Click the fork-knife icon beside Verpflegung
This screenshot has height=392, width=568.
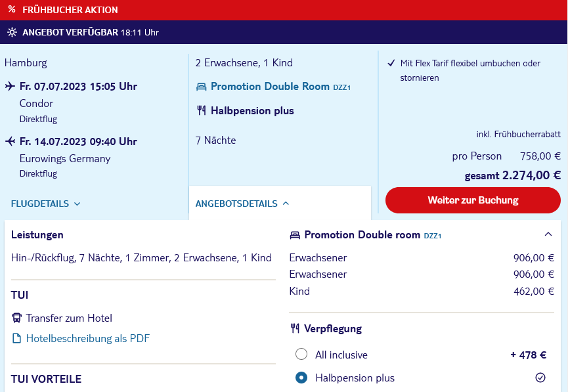point(295,328)
